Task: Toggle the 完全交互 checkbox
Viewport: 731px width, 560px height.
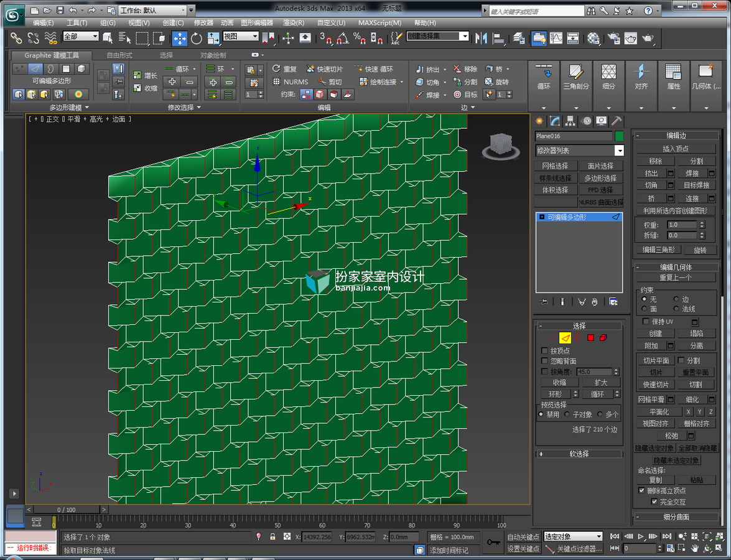Action: pyautogui.click(x=654, y=502)
